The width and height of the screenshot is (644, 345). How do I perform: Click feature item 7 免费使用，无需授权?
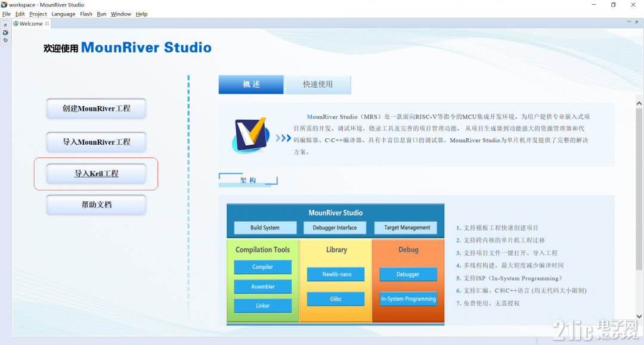point(488,303)
